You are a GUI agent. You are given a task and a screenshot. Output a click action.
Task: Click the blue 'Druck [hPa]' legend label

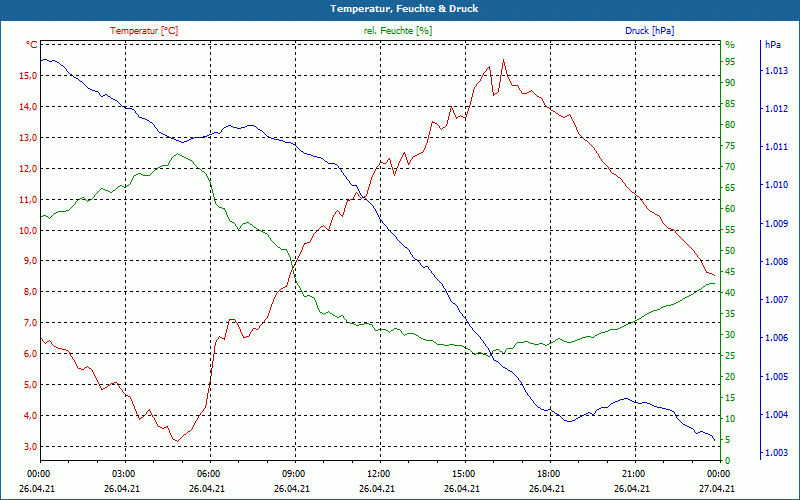pos(649,31)
